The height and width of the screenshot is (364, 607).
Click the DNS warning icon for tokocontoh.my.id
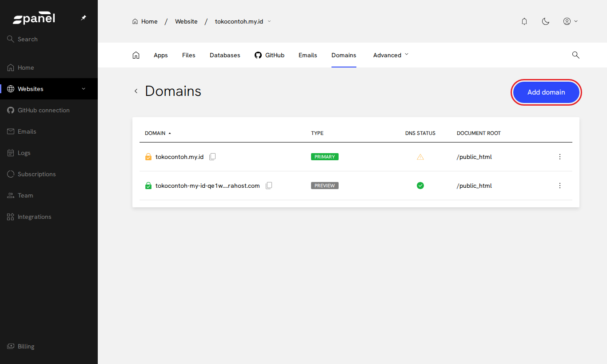click(x=420, y=157)
